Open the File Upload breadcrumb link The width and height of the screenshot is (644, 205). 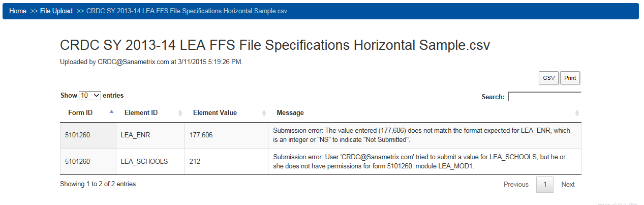(56, 11)
